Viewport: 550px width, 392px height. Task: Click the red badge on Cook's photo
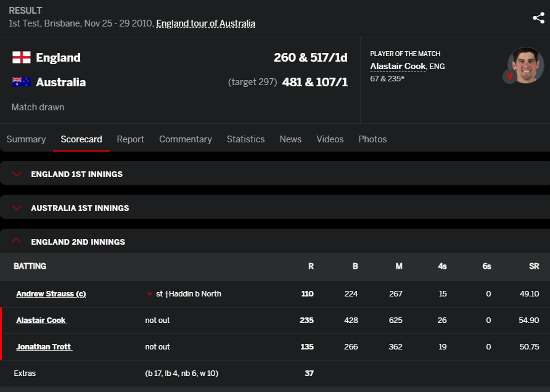(x=509, y=76)
